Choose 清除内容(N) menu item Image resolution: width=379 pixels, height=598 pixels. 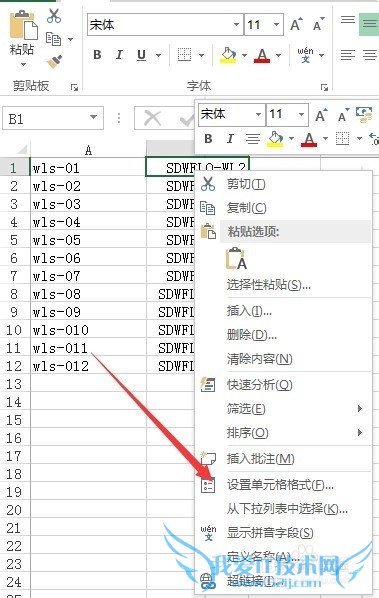click(x=283, y=358)
